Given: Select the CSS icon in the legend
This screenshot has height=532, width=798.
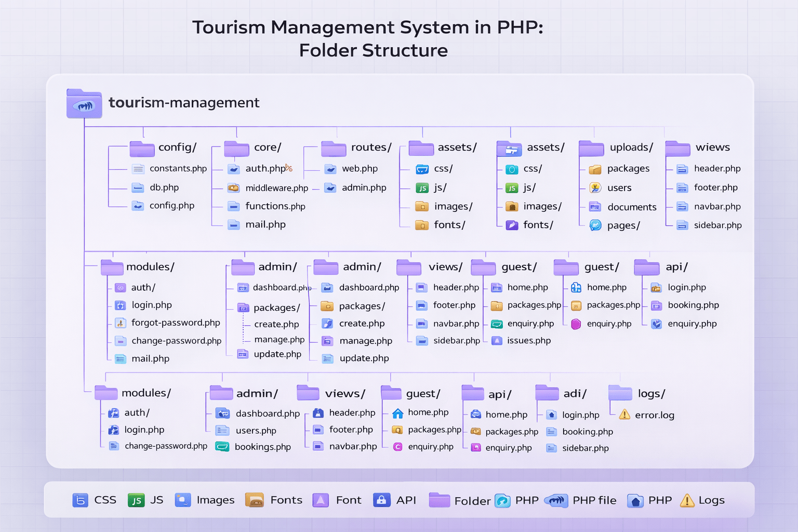Looking at the screenshot, I should (80, 500).
